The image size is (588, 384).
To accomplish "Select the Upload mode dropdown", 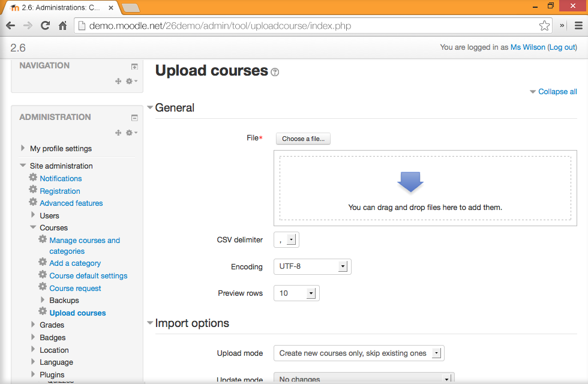I will tap(358, 353).
